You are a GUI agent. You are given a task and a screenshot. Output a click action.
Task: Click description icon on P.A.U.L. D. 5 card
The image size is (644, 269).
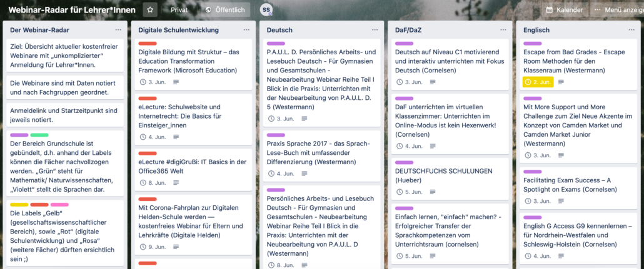(x=304, y=119)
